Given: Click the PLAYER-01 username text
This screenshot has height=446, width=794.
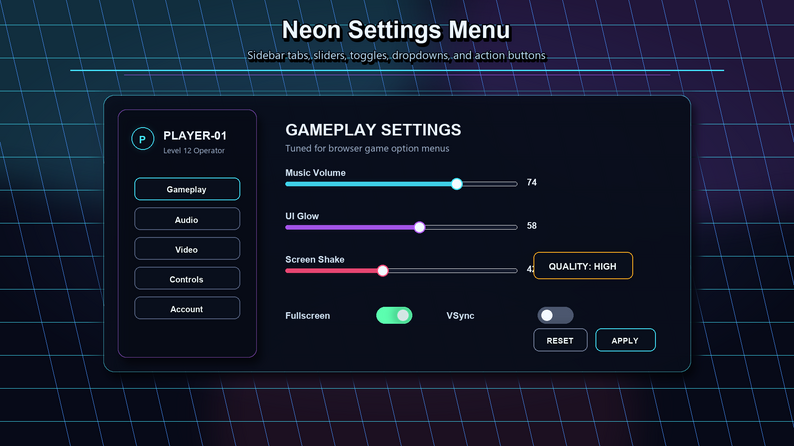Looking at the screenshot, I should [x=195, y=136].
